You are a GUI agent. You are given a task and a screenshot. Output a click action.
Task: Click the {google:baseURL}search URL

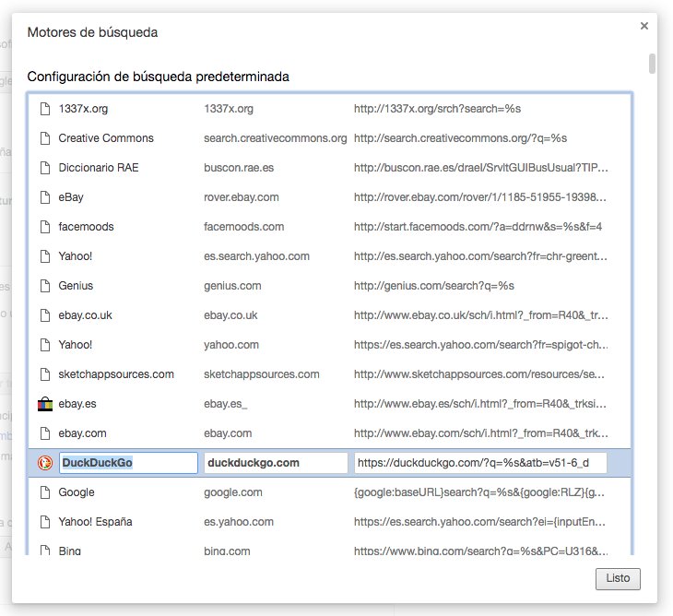click(x=479, y=492)
